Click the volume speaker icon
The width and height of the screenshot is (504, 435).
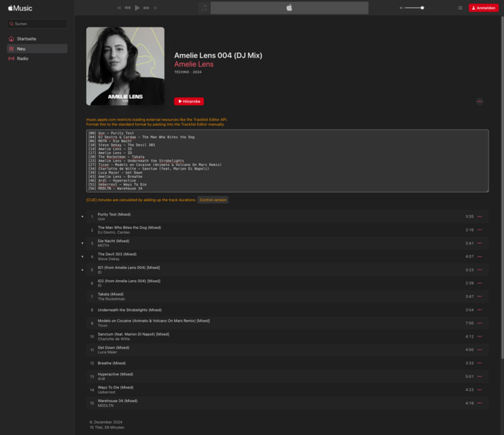coord(401,8)
